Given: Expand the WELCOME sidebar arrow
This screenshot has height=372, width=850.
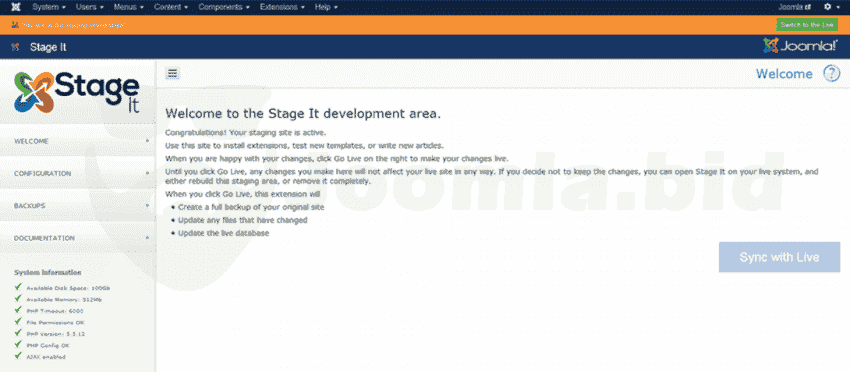Looking at the screenshot, I should click(147, 141).
